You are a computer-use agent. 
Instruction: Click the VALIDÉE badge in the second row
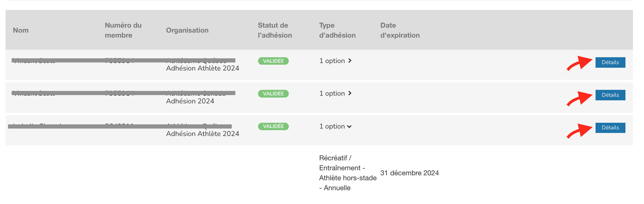(x=273, y=94)
